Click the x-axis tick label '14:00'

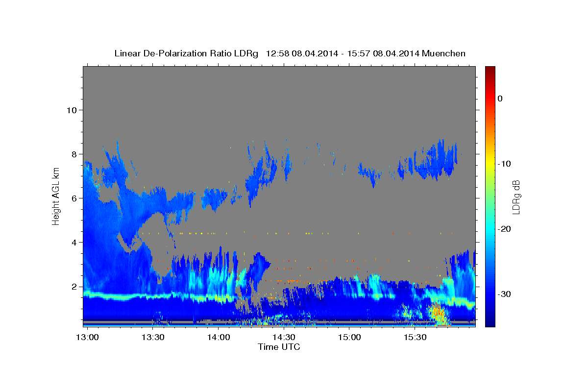[x=219, y=338]
